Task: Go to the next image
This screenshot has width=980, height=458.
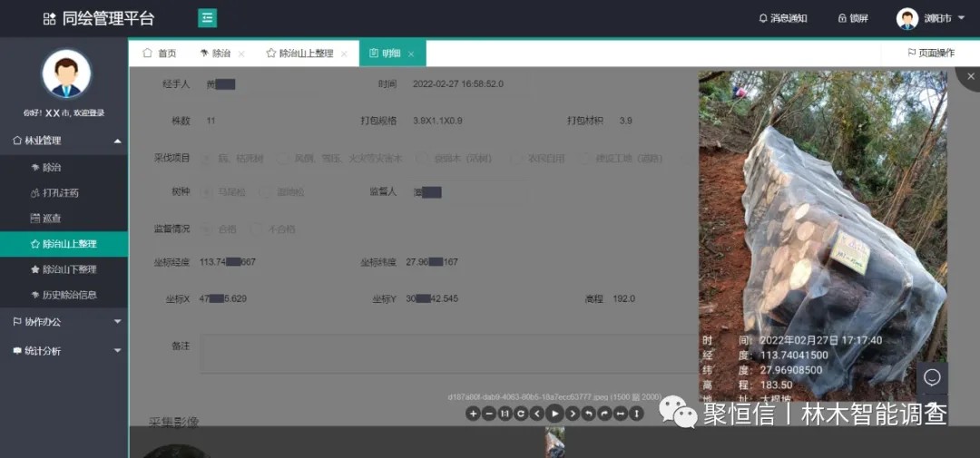Action: 573,414
